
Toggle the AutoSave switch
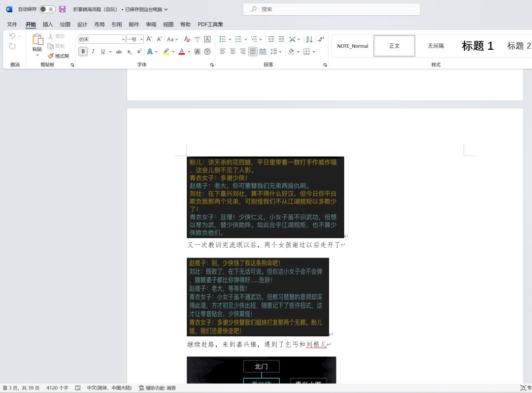(x=47, y=9)
